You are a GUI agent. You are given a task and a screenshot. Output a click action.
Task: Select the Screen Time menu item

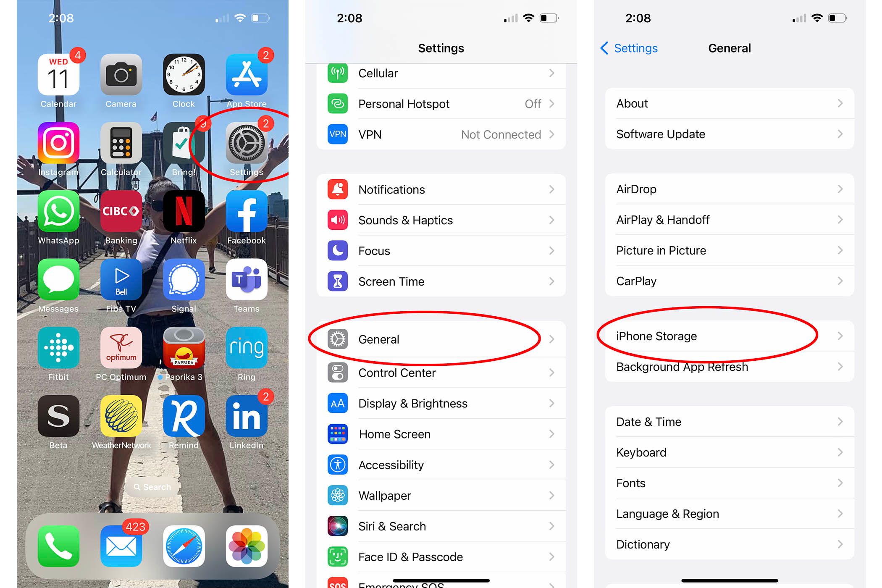coord(441,281)
